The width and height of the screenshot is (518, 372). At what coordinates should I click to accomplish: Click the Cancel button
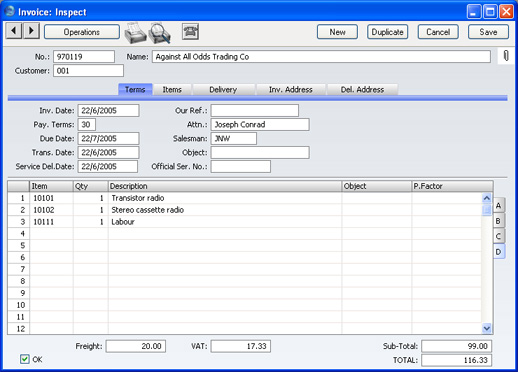[438, 32]
